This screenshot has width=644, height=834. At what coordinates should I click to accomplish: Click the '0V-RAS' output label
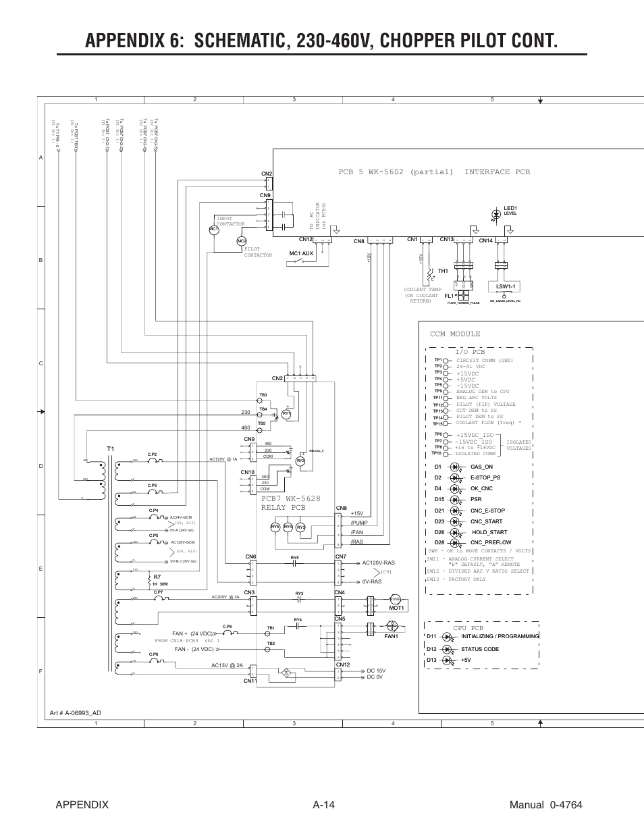pos(372,581)
